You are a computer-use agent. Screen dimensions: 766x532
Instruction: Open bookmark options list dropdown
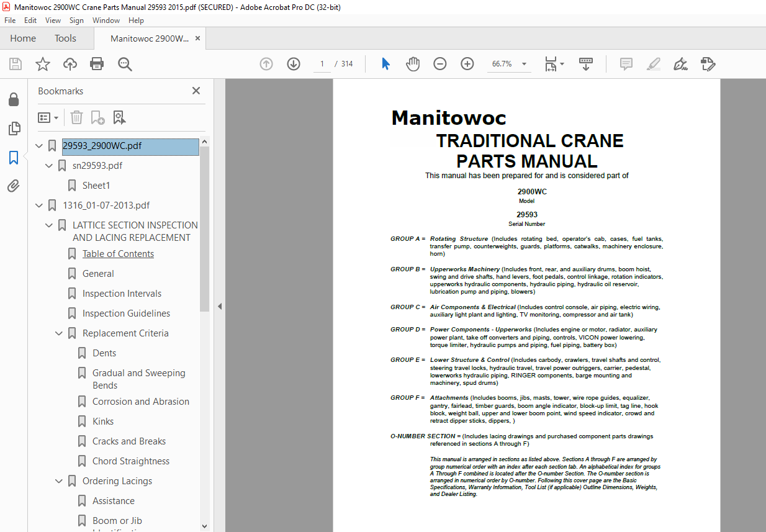point(48,117)
